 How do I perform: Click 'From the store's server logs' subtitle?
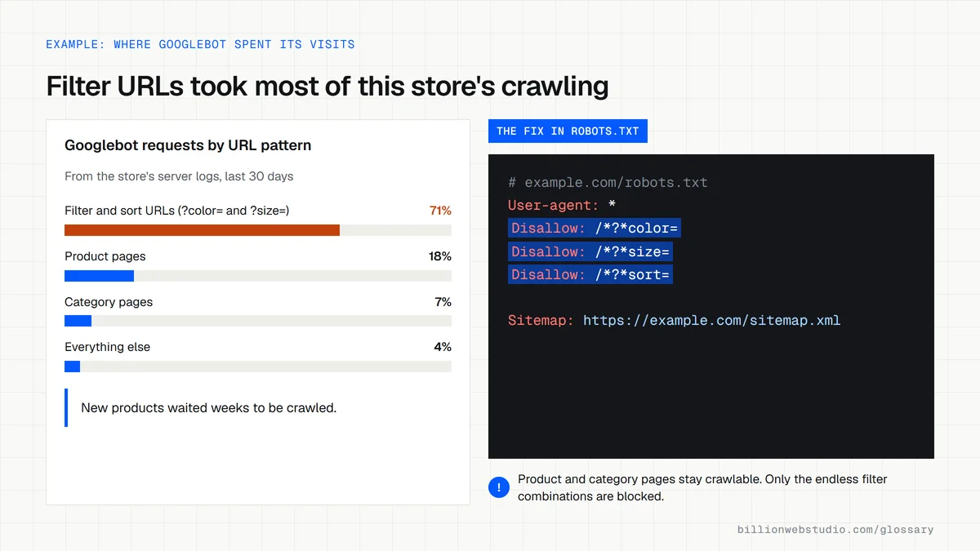coord(179,176)
